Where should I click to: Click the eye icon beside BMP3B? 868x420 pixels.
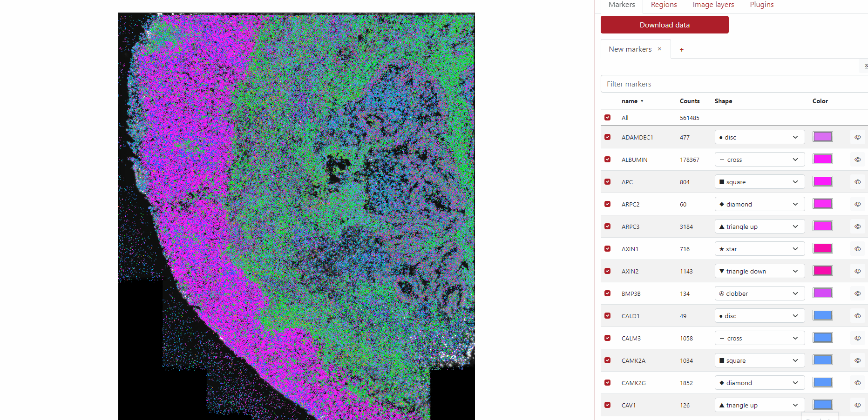pos(857,293)
